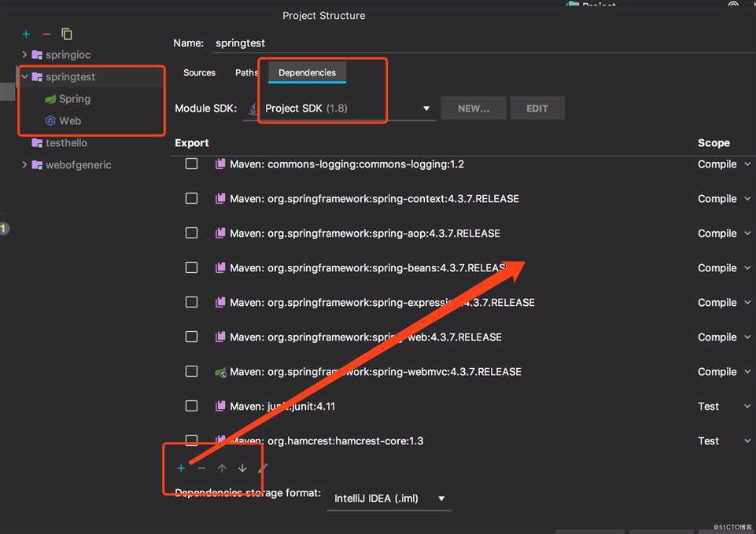Viewport: 756px width, 534px height.
Task: Change scope of commons-logging dependency
Action: [x=724, y=164]
